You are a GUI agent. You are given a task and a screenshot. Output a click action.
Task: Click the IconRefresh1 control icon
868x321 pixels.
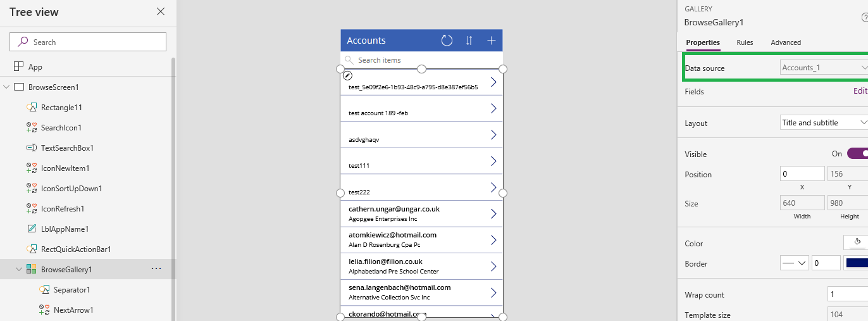pos(32,208)
